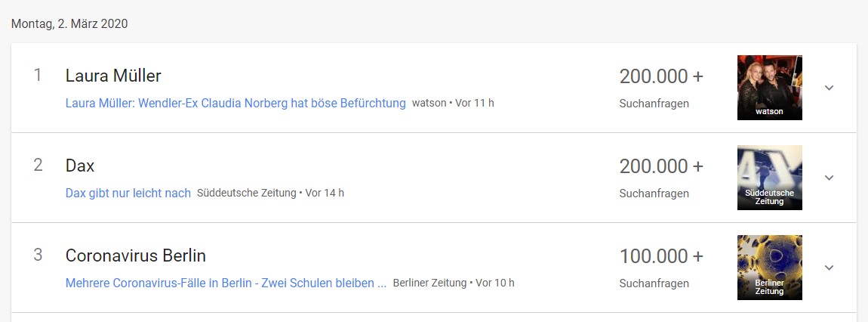Click the Laura Müller trend title

(x=113, y=76)
